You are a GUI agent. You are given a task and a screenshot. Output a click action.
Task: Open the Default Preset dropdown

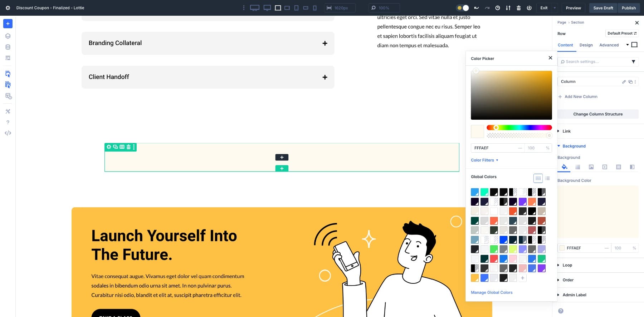click(x=622, y=33)
